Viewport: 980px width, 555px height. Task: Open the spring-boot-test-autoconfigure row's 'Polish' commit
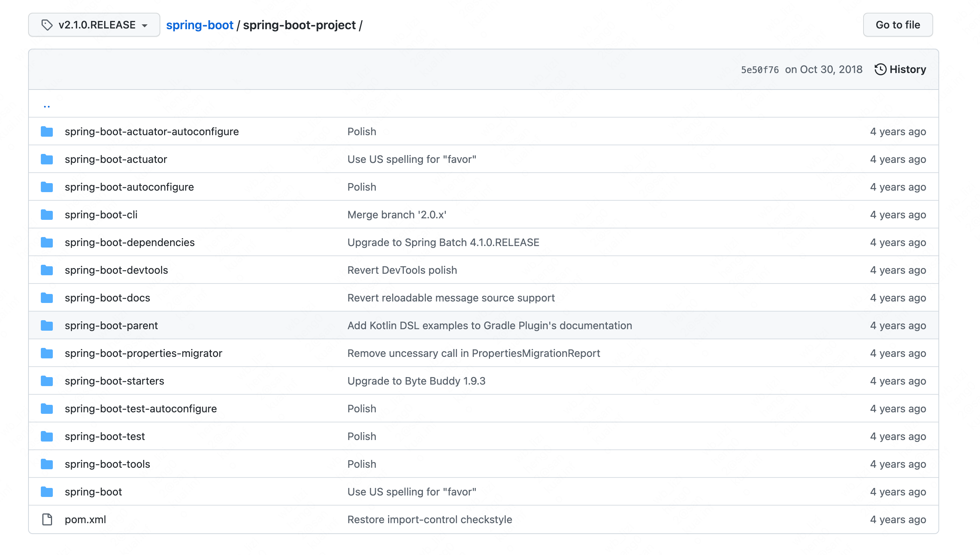point(362,409)
